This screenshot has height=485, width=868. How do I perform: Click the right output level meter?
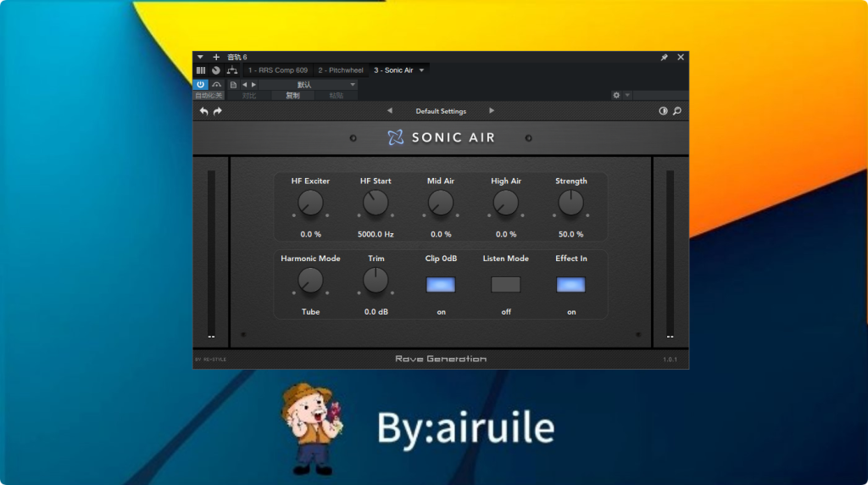670,253
